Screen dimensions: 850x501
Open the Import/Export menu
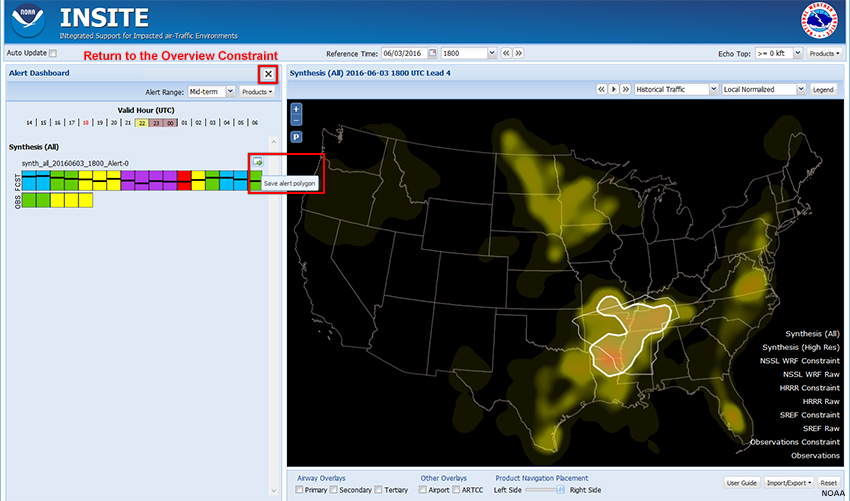point(789,483)
